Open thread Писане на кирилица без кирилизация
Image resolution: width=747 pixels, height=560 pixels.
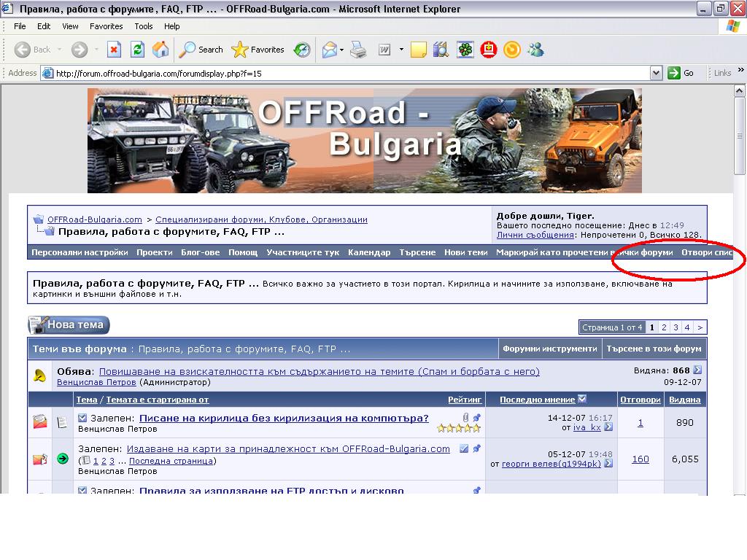point(284,418)
